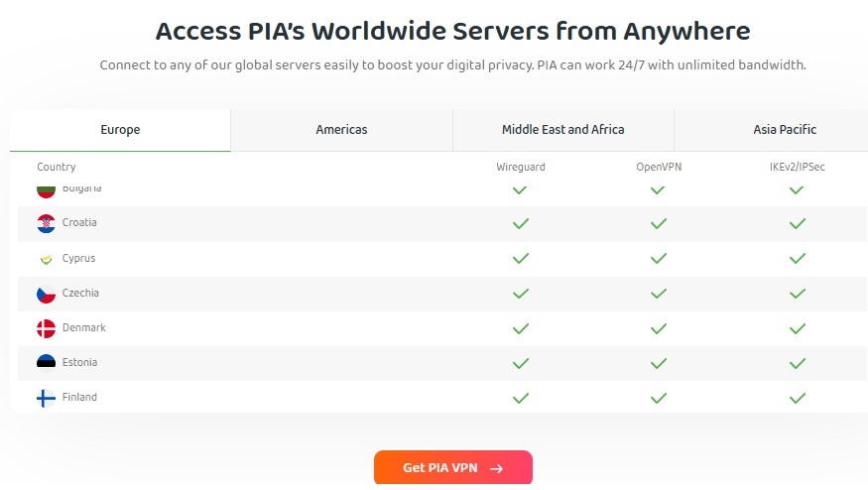The image size is (868, 490).
Task: Click the Croatia flag icon
Action: [46, 223]
